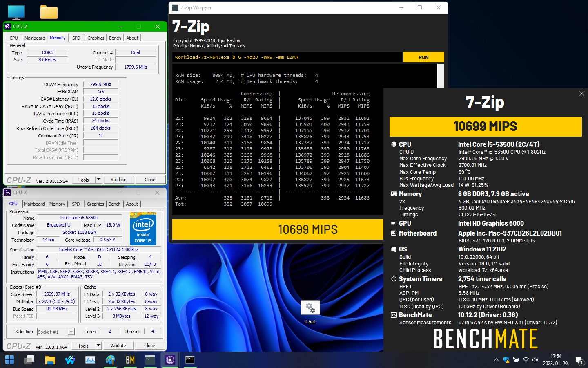Open the About tab in lower CPU-Z window
The image size is (588, 368).
click(132, 204)
